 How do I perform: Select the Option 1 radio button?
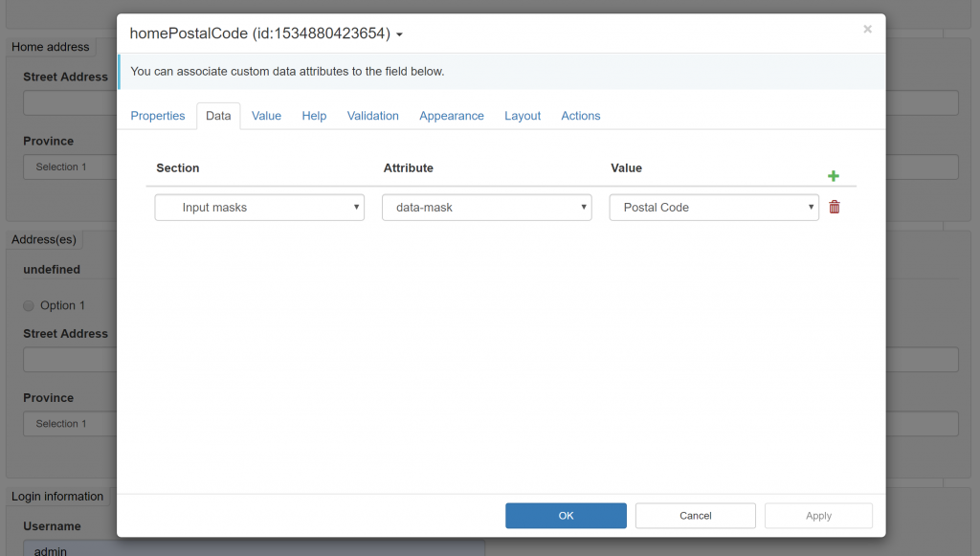[29, 305]
